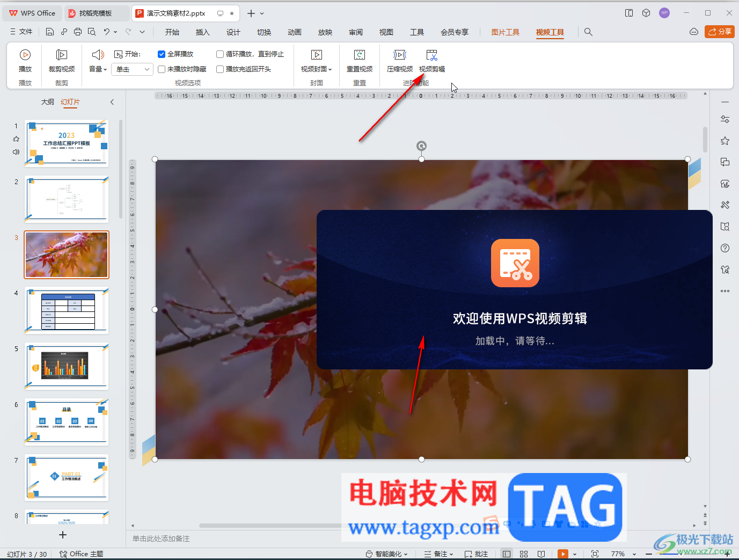Switch to the Insert (插入) ribbon tab
This screenshot has height=560, width=739.
pyautogui.click(x=203, y=32)
